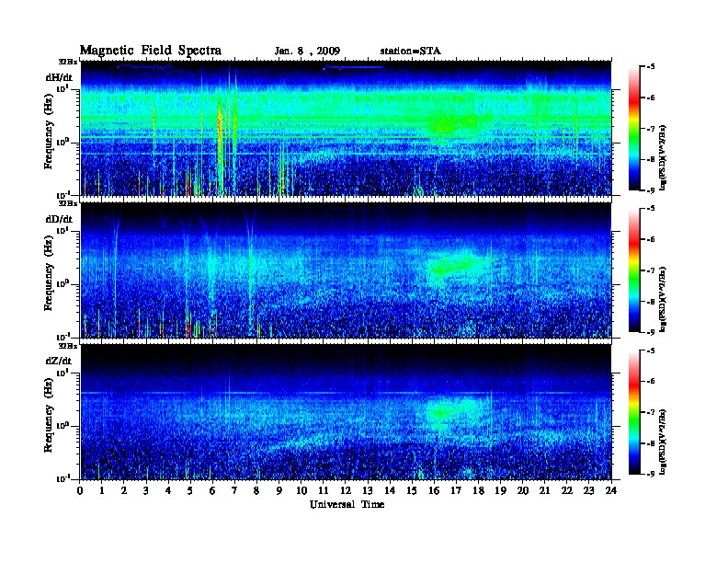Screen dimensions: 728x563
Task: Click the '-7' tick on dH/dt colorbar
Action: 651,129
